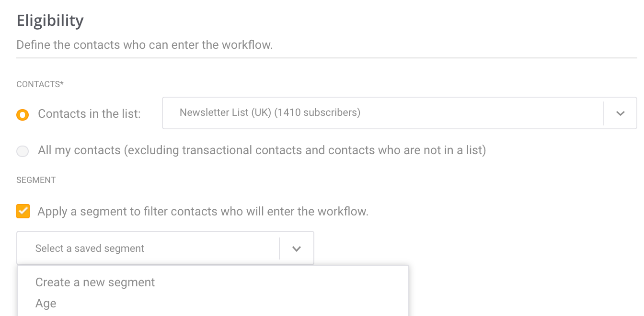Click the divider beside the segment dropdown chevron
Screen dimensions: 644x316
click(x=279, y=248)
